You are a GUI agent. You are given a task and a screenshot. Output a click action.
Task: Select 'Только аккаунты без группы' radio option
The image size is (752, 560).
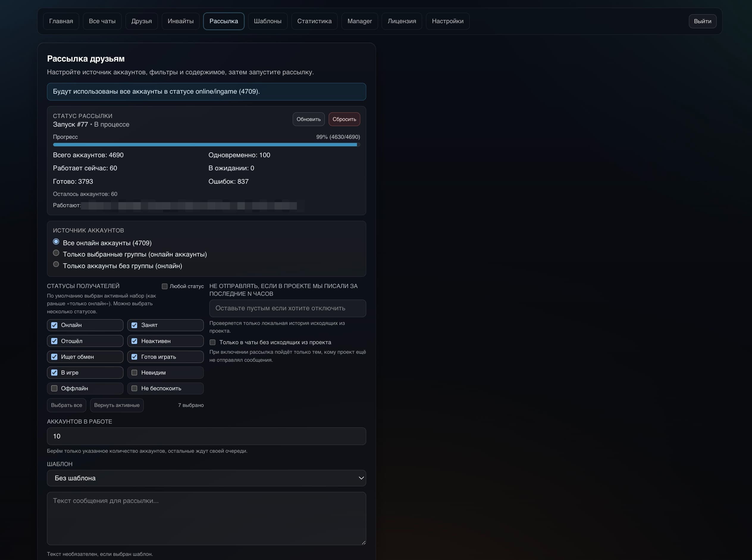(56, 264)
